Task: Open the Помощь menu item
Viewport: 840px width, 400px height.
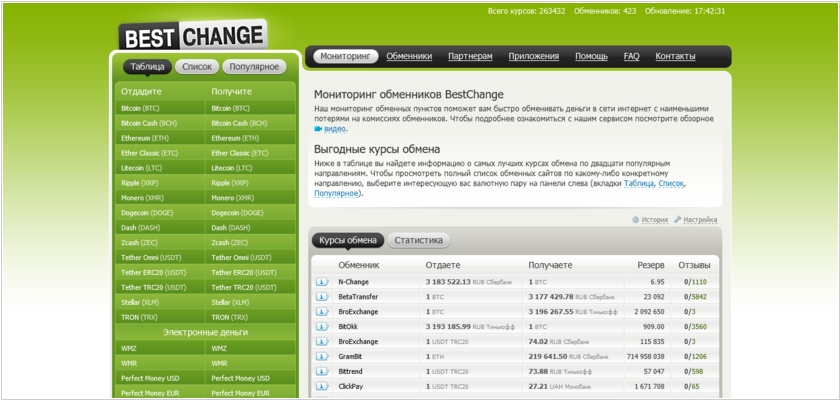Action: [591, 56]
